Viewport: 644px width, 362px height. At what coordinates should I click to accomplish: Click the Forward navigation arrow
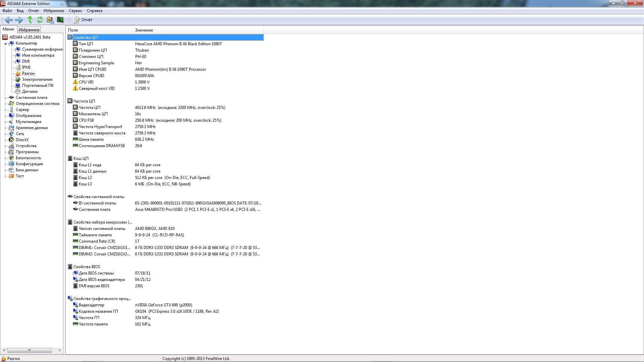coord(19,20)
